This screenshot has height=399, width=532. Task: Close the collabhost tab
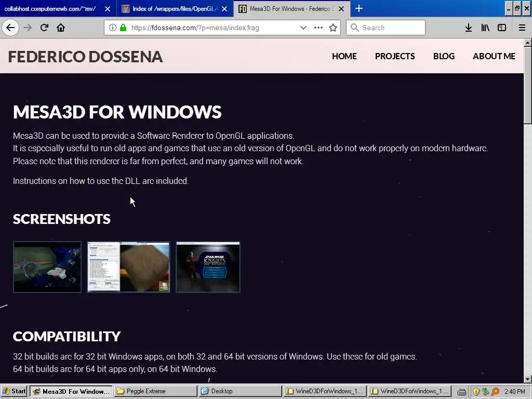(x=108, y=9)
